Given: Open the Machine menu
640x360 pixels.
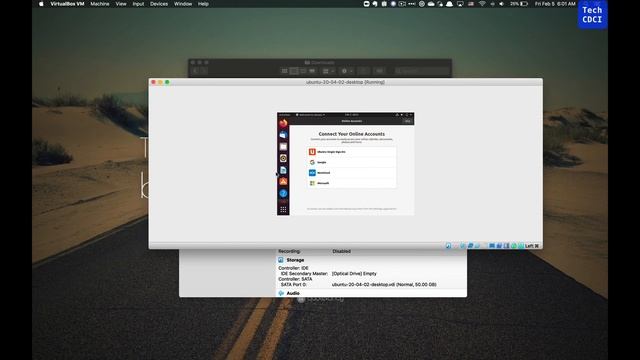Looking at the screenshot, I should pyautogui.click(x=100, y=4).
